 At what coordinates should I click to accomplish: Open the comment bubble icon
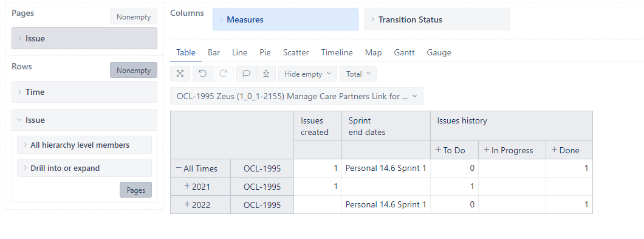247,74
